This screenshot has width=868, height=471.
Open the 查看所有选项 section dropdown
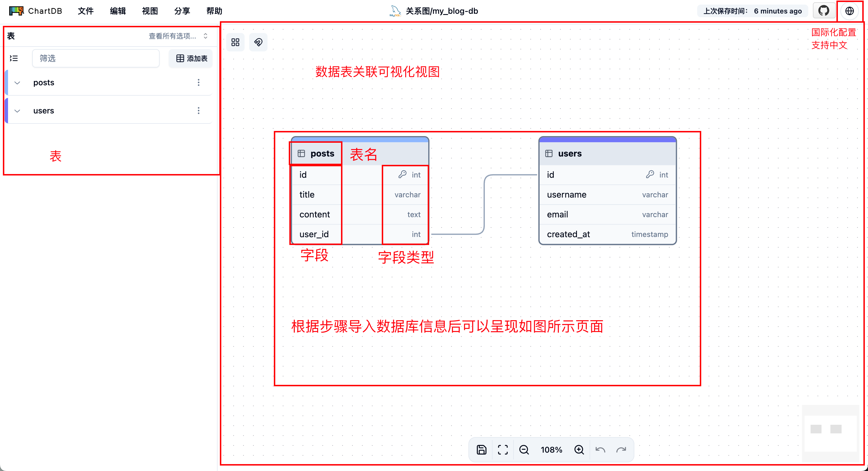(179, 36)
